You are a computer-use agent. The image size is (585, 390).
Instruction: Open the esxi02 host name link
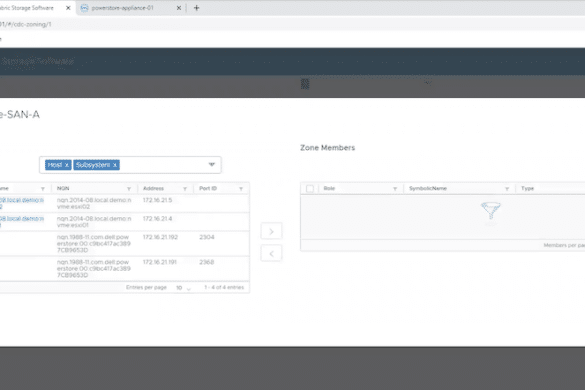pos(22,203)
